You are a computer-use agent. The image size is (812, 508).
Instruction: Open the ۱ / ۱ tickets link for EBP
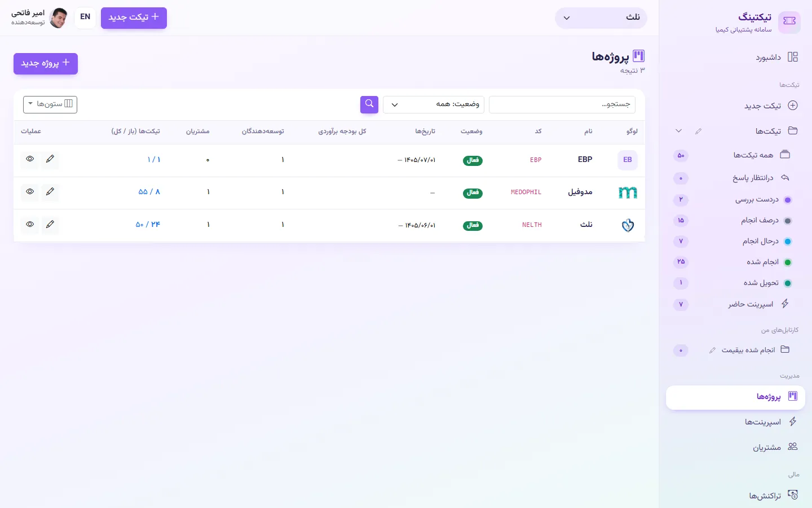(153, 160)
